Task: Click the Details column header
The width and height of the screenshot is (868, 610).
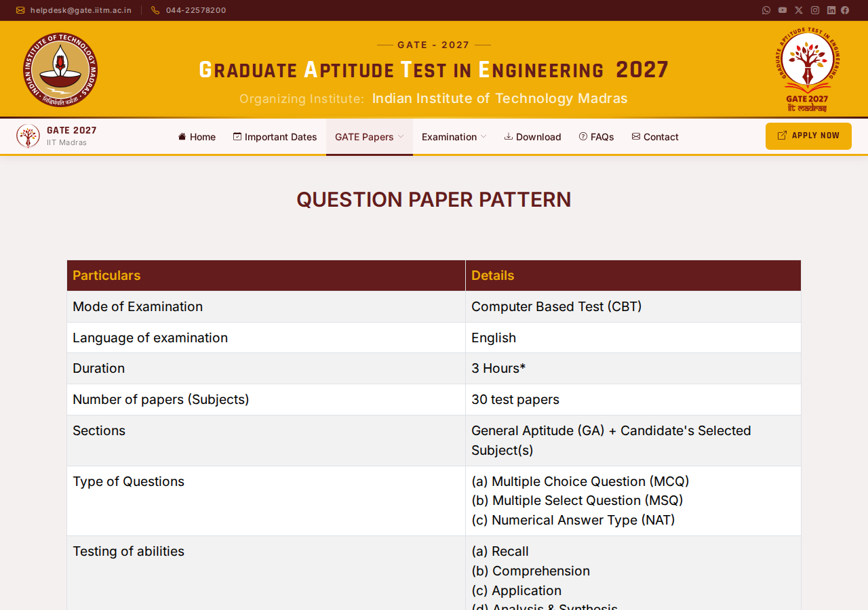Action: pos(633,276)
